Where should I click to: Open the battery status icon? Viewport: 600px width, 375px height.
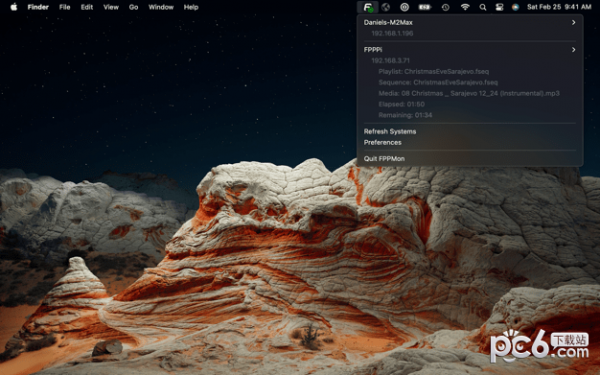(x=424, y=7)
